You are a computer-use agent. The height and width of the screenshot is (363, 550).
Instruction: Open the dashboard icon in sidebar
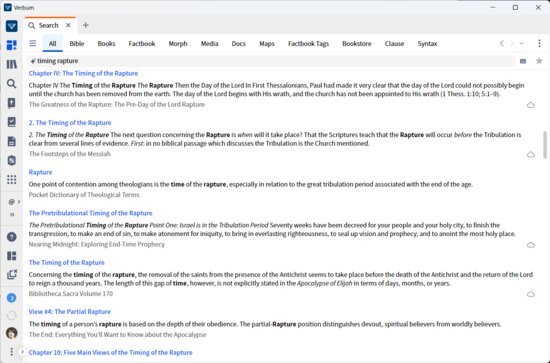[x=12, y=45]
